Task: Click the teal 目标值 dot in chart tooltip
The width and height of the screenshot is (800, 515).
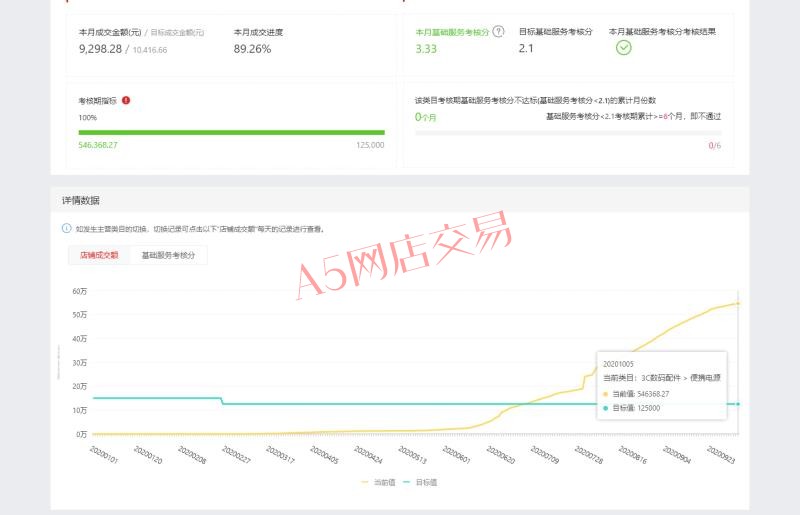Action: (x=606, y=408)
